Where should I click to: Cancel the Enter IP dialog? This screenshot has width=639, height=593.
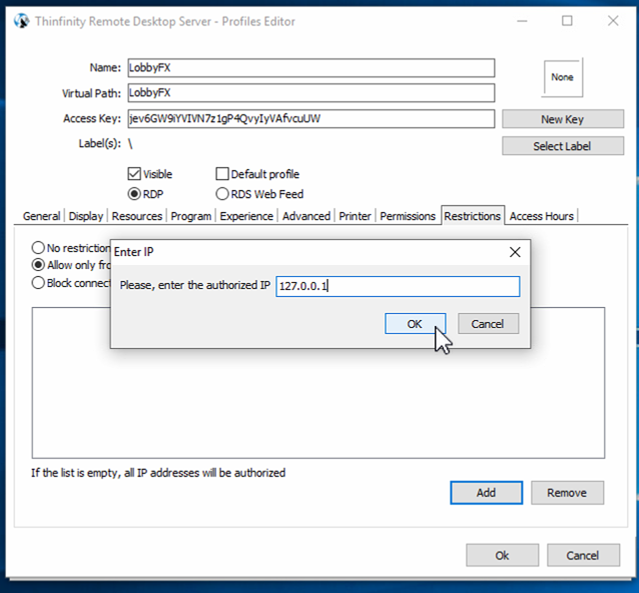click(x=488, y=324)
